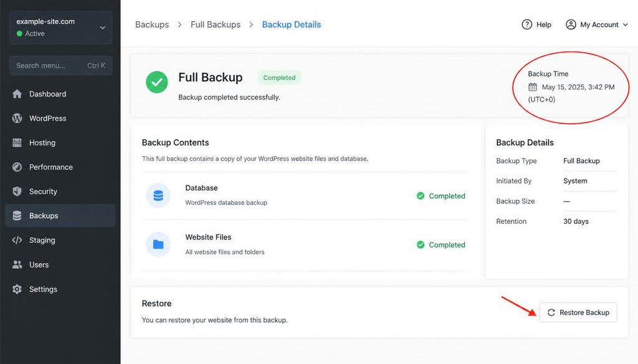Click the Restore section heading
The width and height of the screenshot is (638, 364).
click(x=156, y=304)
